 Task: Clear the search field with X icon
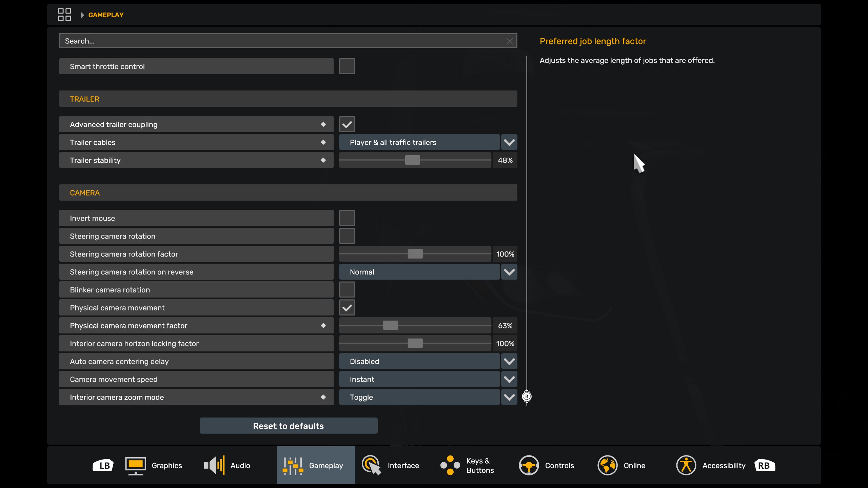(509, 41)
